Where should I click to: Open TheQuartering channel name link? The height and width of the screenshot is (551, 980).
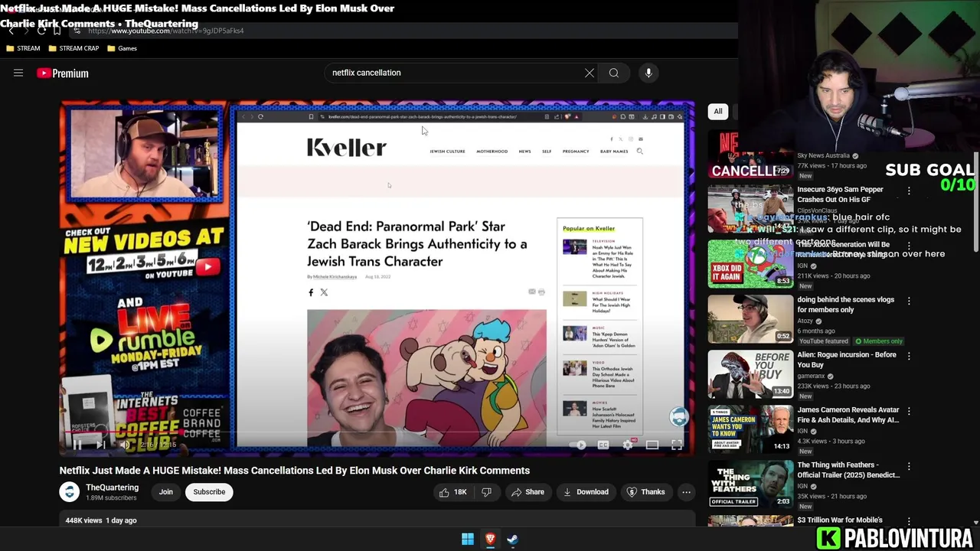coord(112,487)
